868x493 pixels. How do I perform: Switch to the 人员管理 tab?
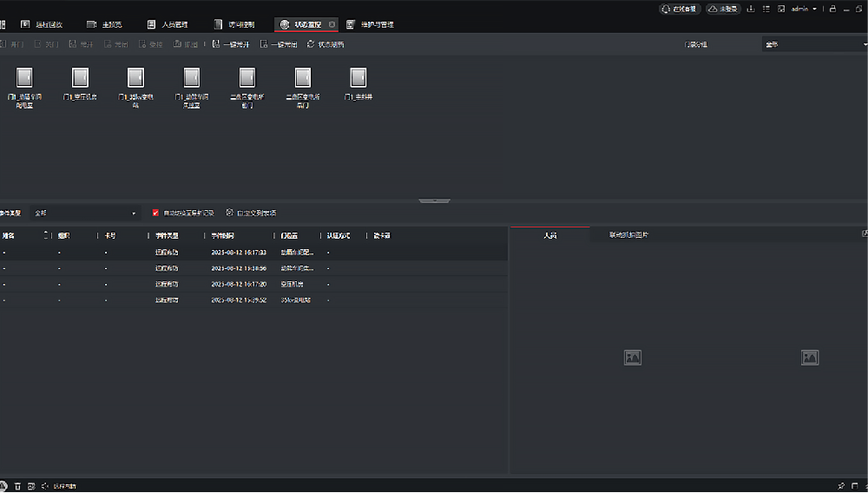(168, 24)
